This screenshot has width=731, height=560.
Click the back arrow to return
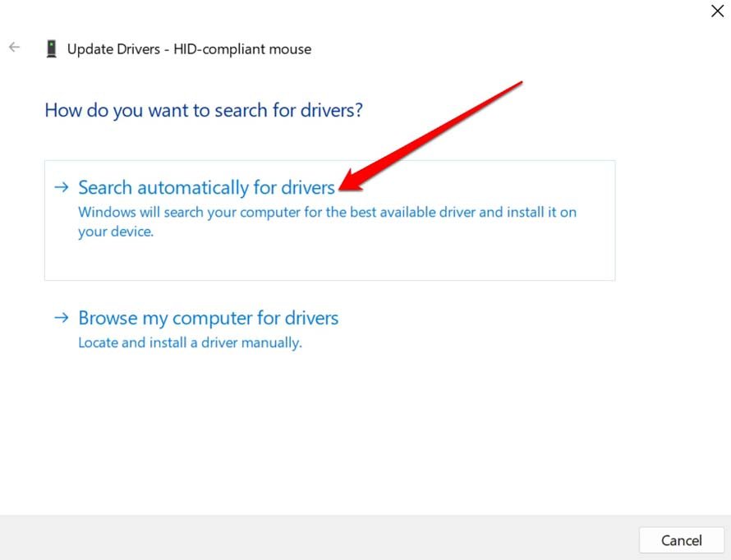tap(14, 47)
